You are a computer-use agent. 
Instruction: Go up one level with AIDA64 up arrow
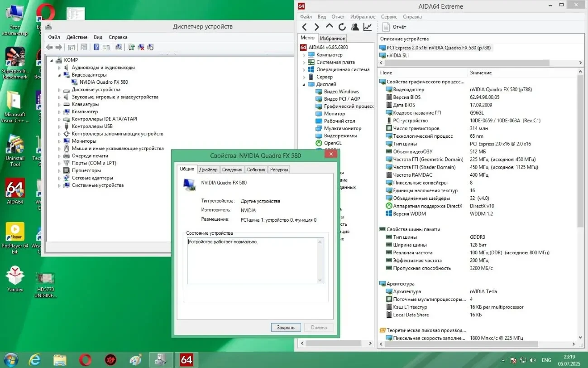329,27
